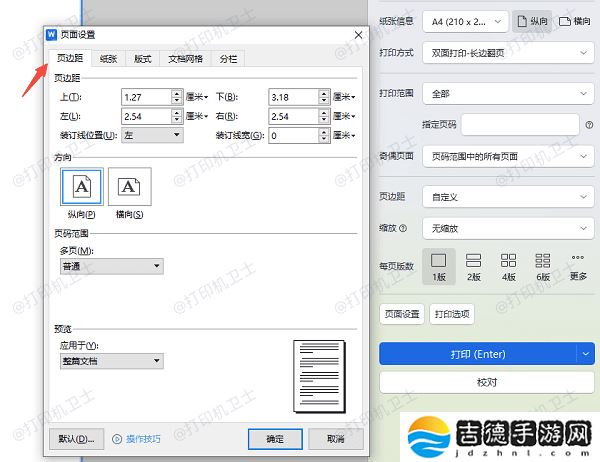Select 1版 pages per sheet
This screenshot has height=462, width=600.
pos(439,267)
